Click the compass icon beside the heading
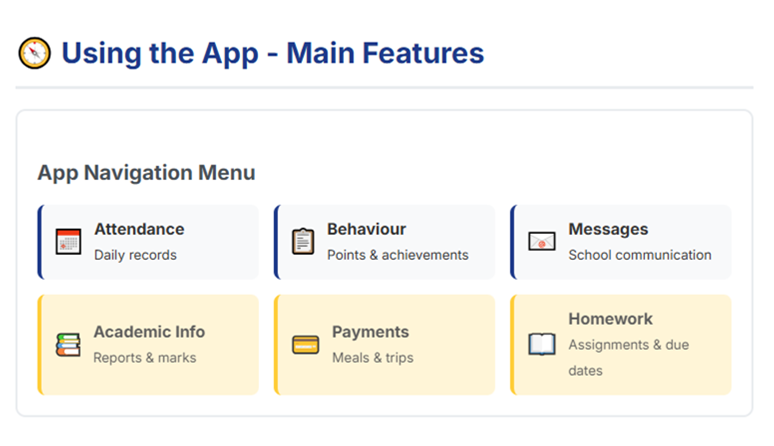Image resolution: width=774 pixels, height=446 pixels. 34,53
